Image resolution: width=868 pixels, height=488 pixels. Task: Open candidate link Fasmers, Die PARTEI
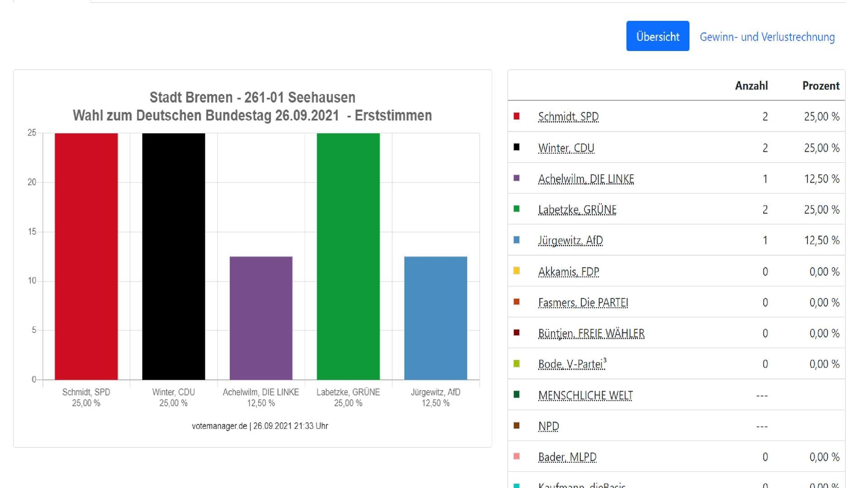point(583,302)
